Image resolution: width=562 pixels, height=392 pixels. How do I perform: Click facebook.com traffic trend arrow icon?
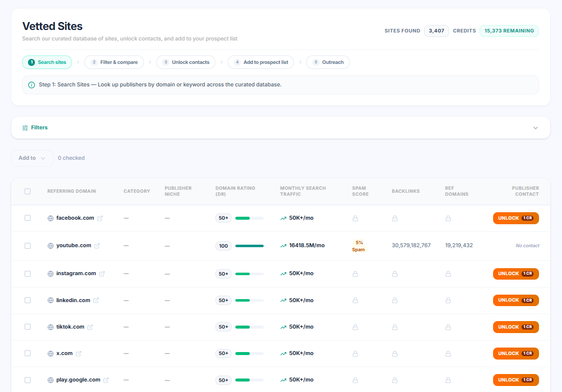click(x=283, y=218)
